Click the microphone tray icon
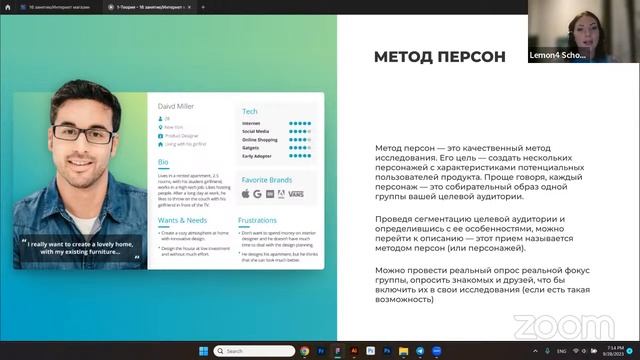Image resolution: width=640 pixels, height=360 pixels. [x=547, y=351]
